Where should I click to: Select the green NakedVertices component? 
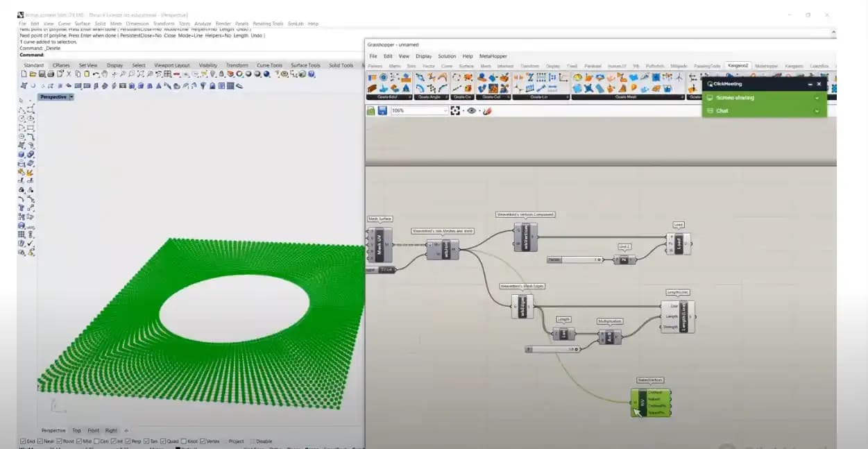pos(651,402)
